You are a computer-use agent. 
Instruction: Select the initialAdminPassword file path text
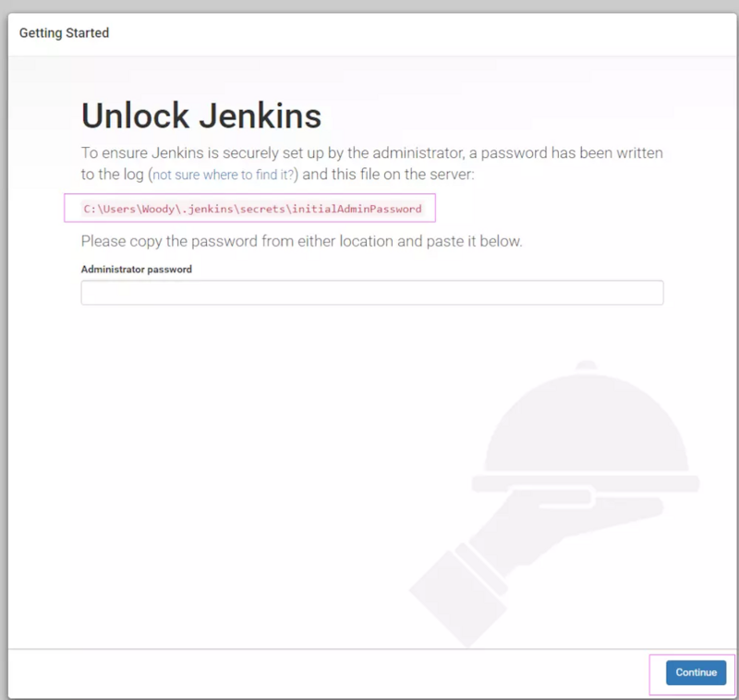(252, 209)
